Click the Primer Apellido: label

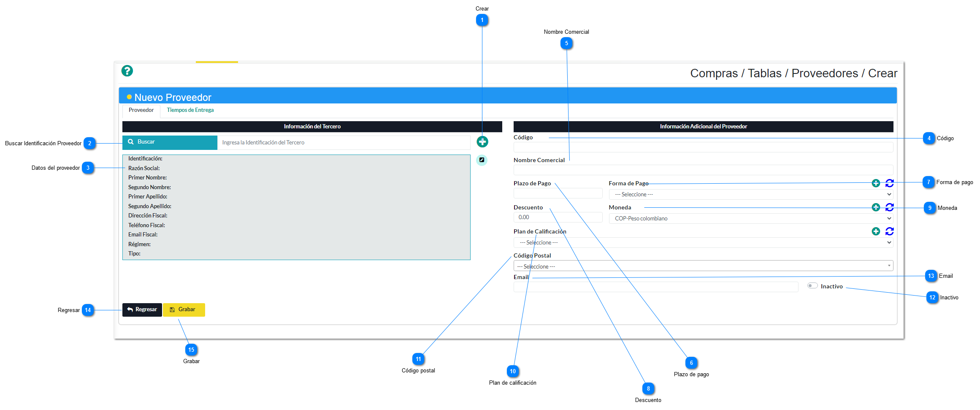148,197
